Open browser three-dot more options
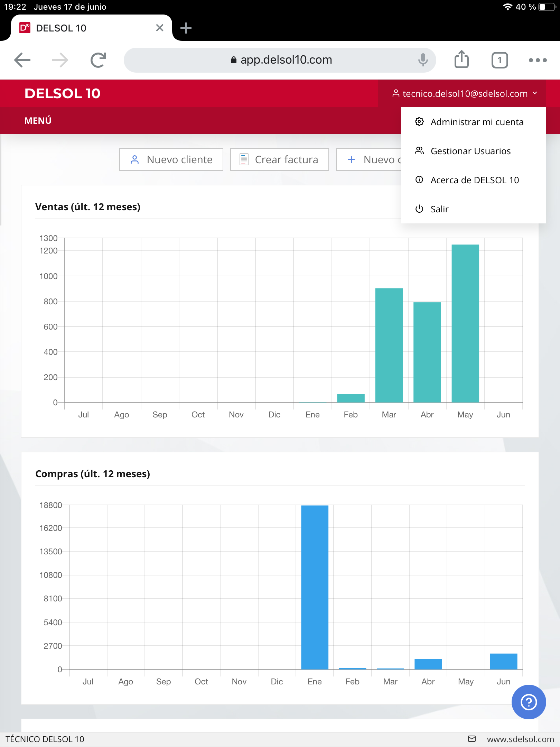The width and height of the screenshot is (560, 747). coord(538,60)
